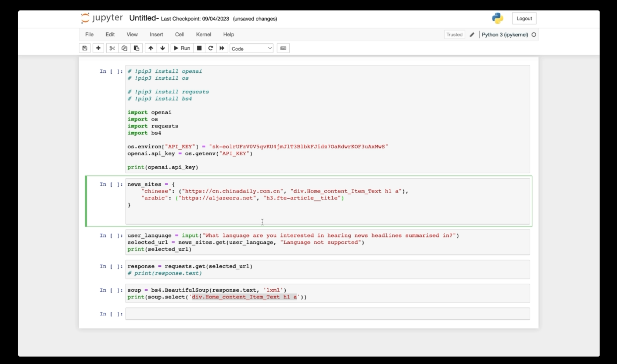Interrupt the kernel with the stop icon
The height and width of the screenshot is (364, 617).
pos(199,48)
